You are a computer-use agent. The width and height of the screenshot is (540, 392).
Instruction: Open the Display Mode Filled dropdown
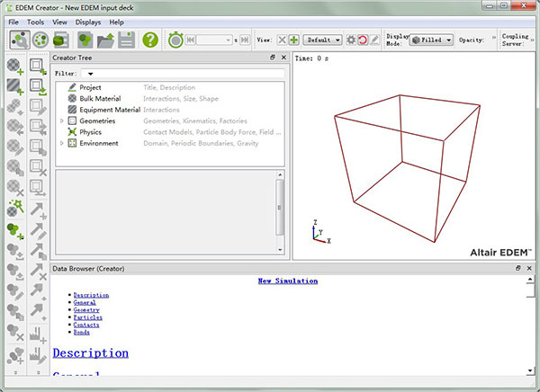click(x=431, y=40)
